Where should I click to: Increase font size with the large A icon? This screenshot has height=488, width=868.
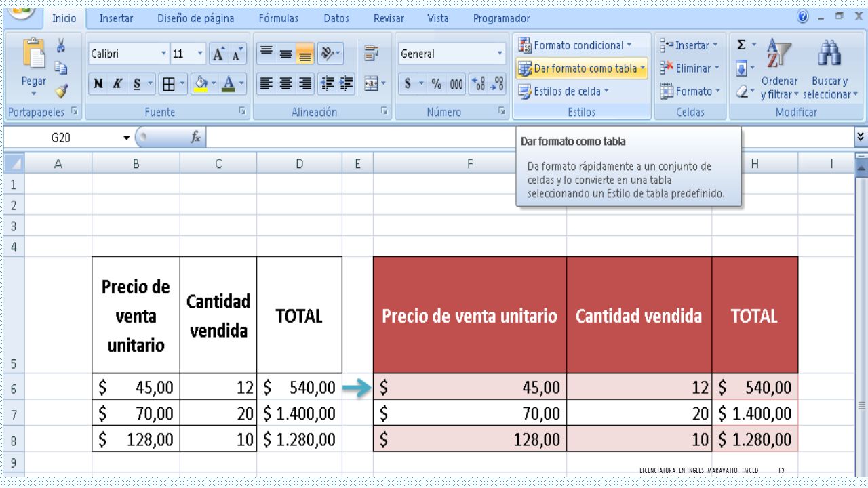[x=219, y=54]
